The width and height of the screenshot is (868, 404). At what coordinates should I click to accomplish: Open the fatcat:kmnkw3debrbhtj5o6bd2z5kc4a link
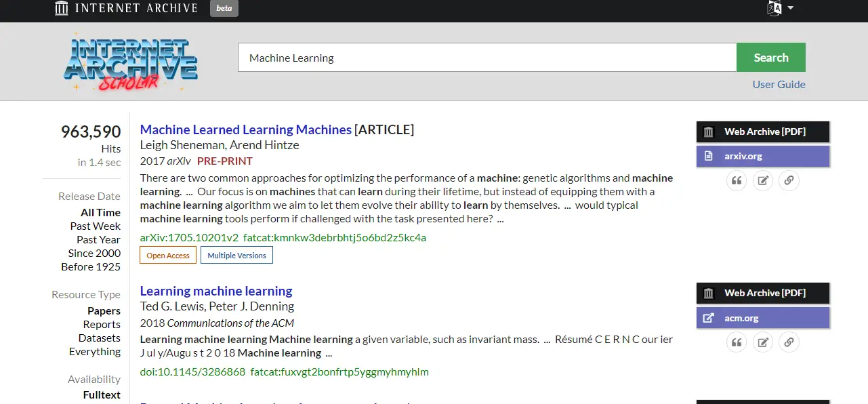tap(335, 238)
